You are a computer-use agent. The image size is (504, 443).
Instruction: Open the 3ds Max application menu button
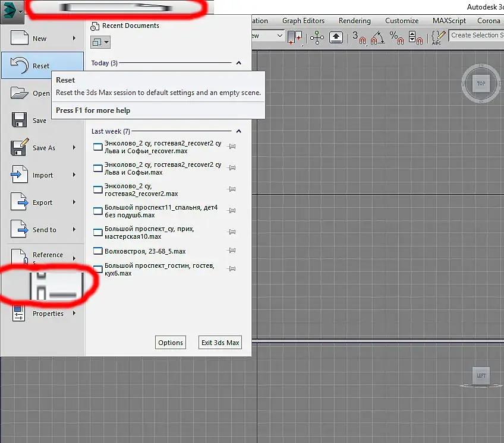click(12, 11)
